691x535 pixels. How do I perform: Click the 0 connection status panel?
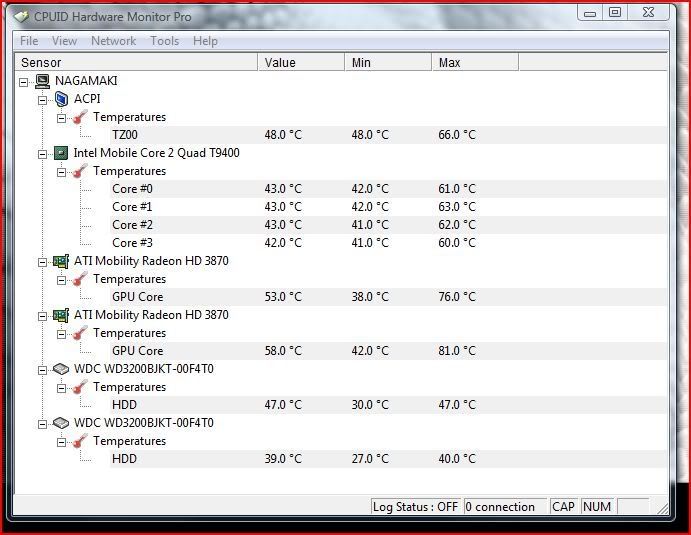505,507
